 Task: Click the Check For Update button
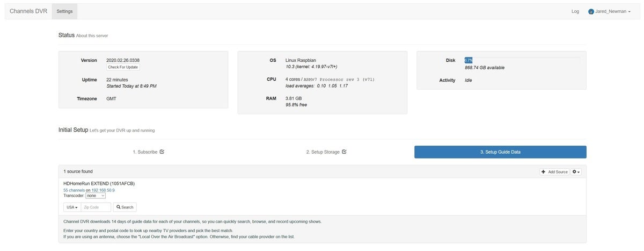(123, 67)
